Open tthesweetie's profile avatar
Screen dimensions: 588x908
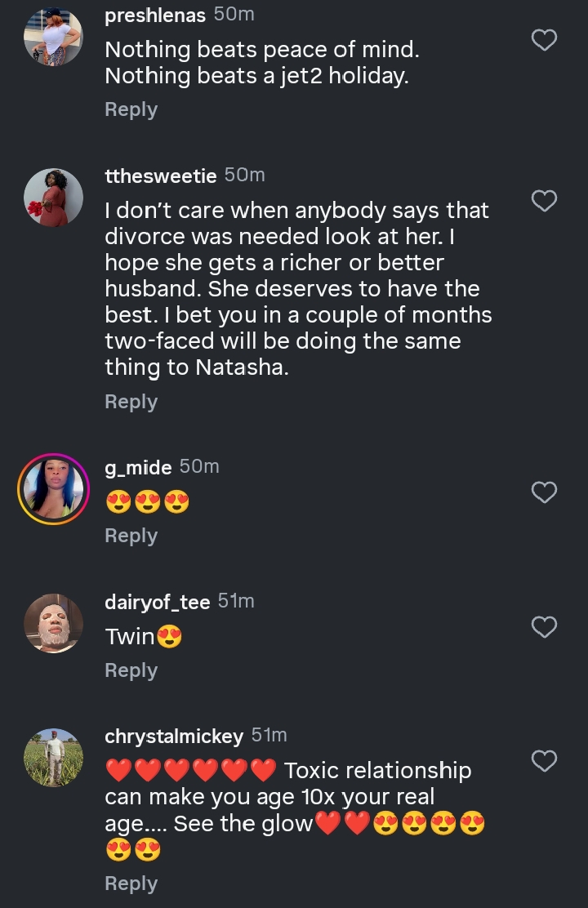pyautogui.click(x=53, y=198)
